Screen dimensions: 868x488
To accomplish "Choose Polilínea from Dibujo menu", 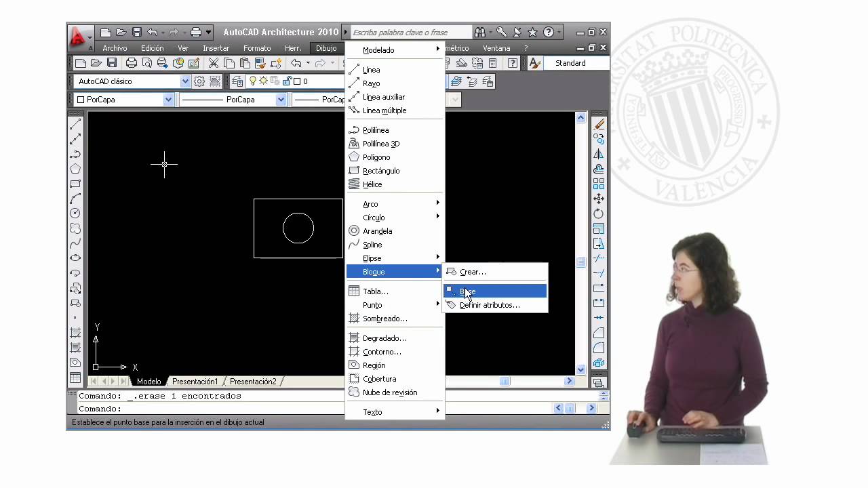I will click(395, 130).
